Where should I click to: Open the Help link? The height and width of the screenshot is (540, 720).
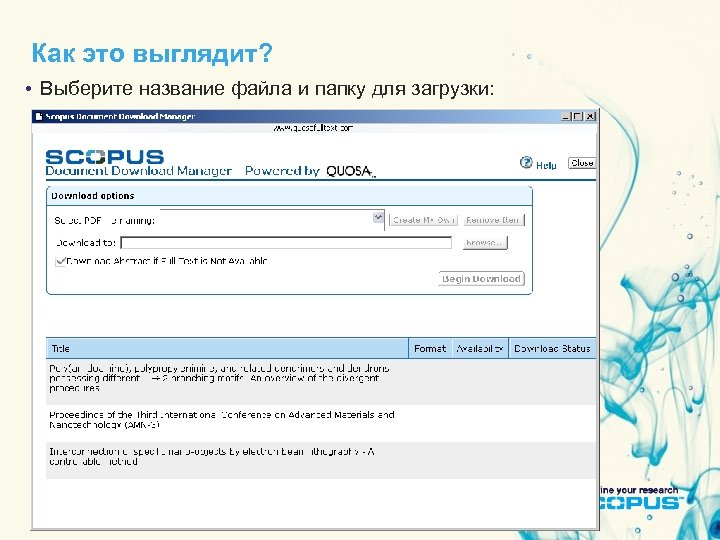click(546, 165)
